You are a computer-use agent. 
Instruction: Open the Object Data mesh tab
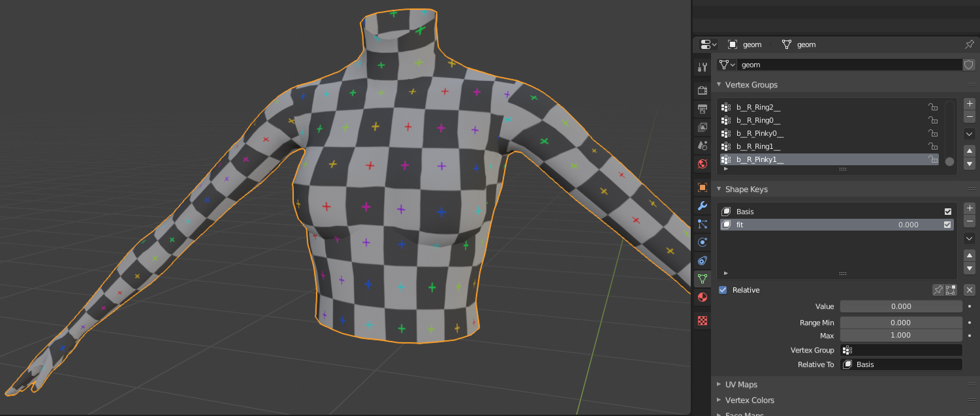[x=703, y=279]
